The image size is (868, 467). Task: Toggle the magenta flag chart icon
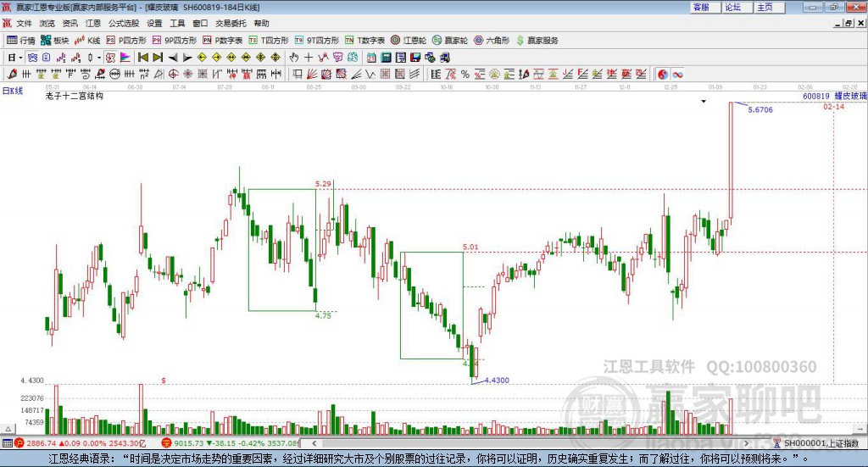point(125,58)
